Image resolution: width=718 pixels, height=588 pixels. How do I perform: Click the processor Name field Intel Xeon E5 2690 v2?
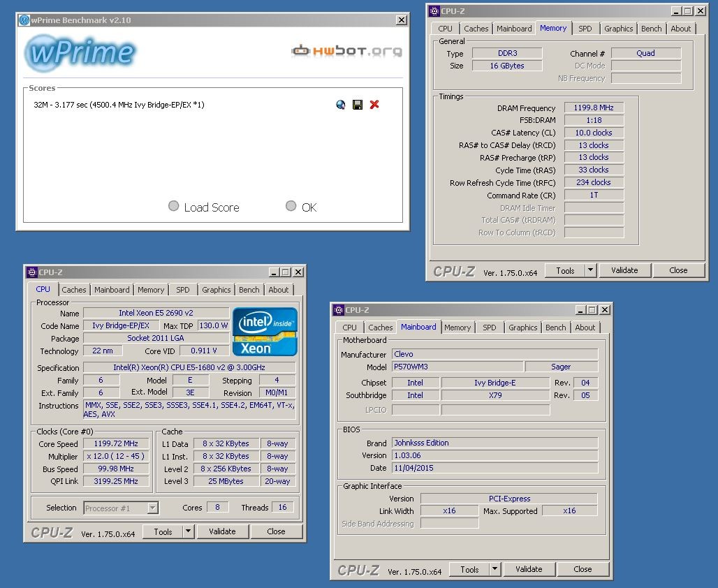(156, 313)
